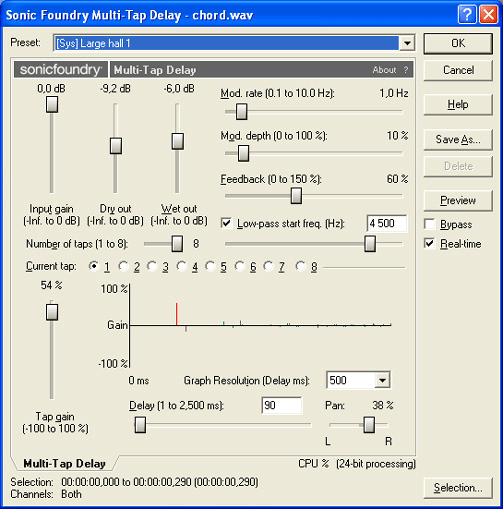
Task: Click the OK button
Action: tap(458, 43)
